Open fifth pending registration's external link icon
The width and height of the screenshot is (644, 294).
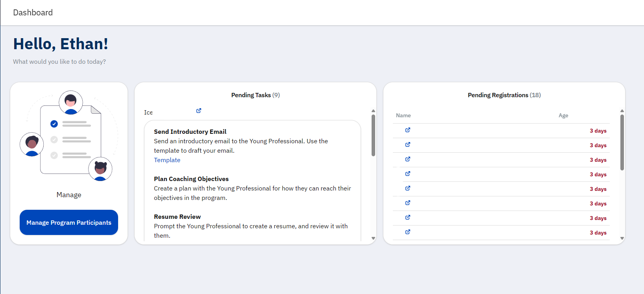pyautogui.click(x=408, y=188)
